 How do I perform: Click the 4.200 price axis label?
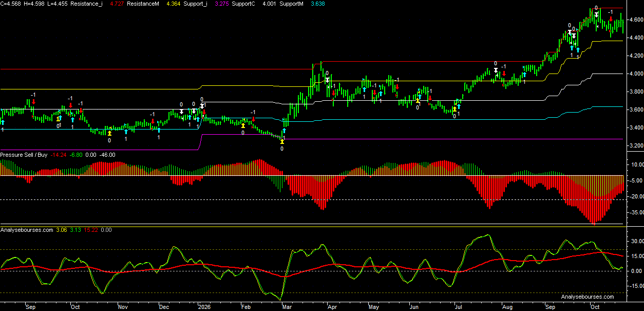[636, 56]
